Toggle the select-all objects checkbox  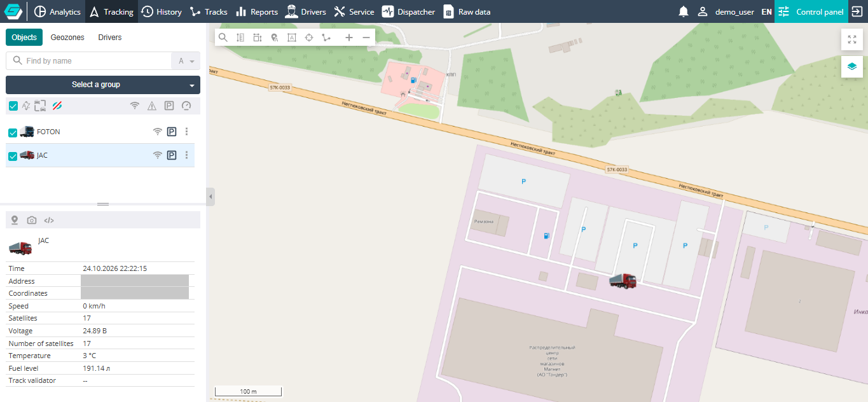[x=13, y=106]
